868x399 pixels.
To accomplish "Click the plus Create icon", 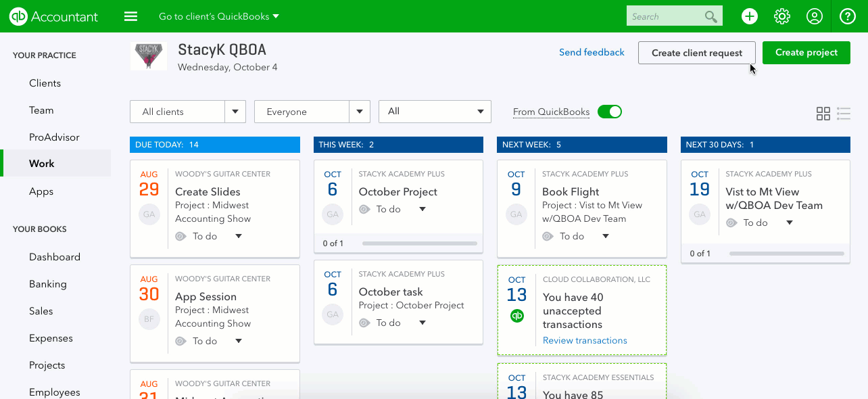I will pos(749,16).
